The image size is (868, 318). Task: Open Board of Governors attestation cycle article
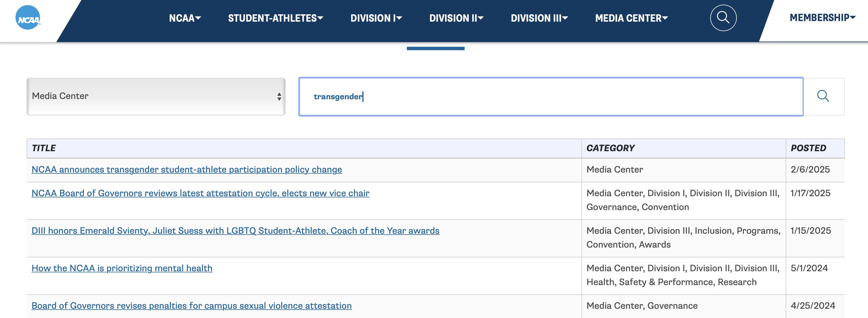pos(200,193)
